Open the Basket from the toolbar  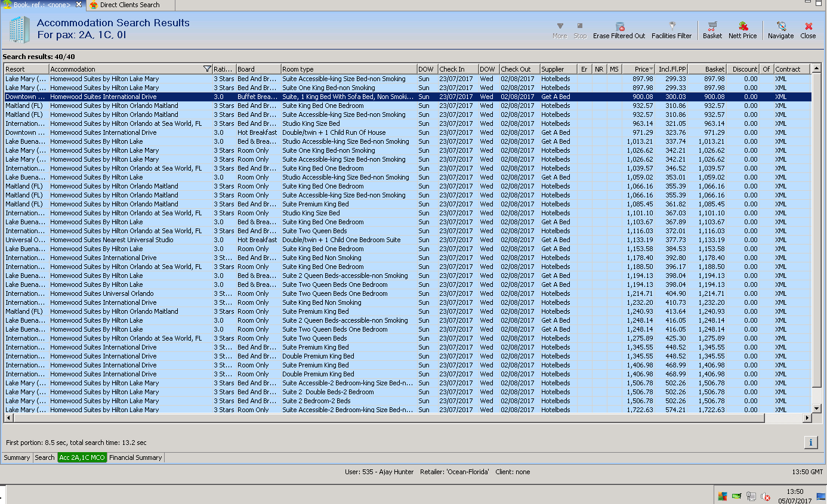pos(712,27)
